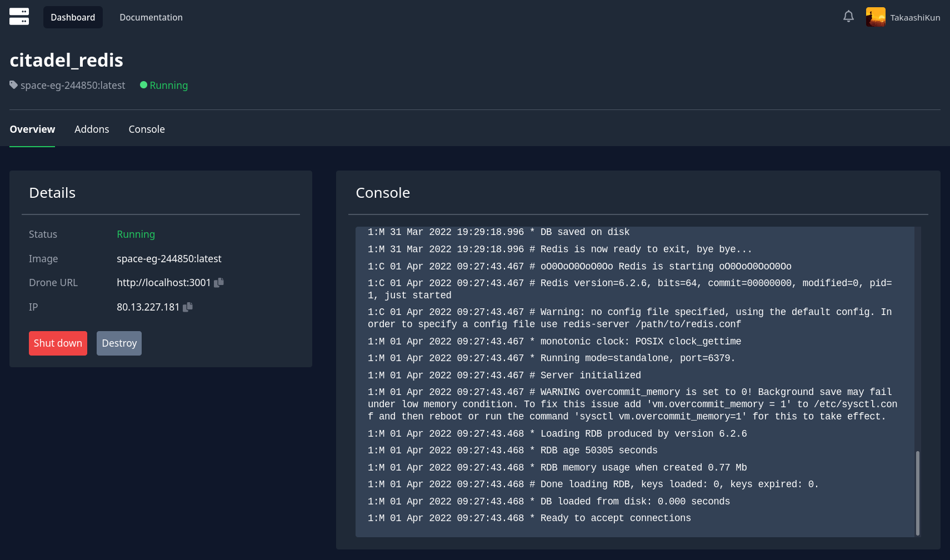950x560 pixels.
Task: Click the 'Redis is now ready to exit' line
Action: pyautogui.click(x=560, y=249)
